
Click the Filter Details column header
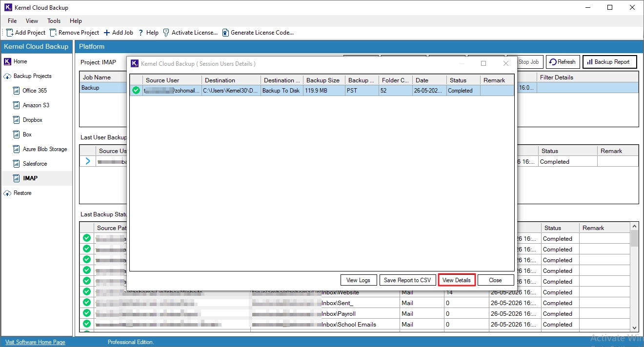coord(587,77)
